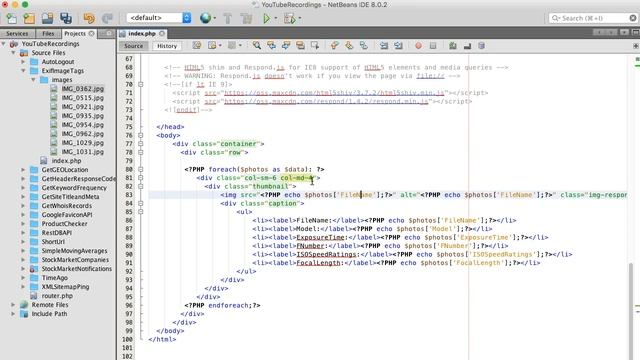Start macro recording with red circle
This screenshot has width=640, height=360.
coord(418,46)
